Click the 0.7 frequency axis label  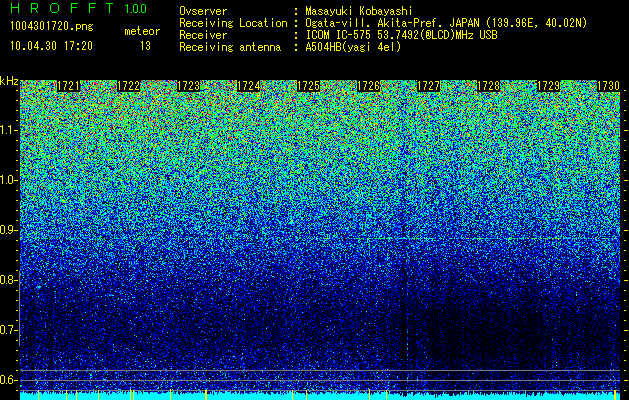click(x=8, y=330)
